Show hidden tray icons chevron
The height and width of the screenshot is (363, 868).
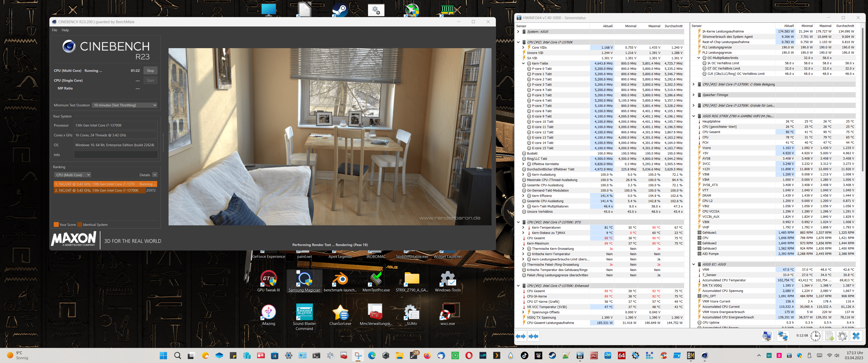pos(758,355)
